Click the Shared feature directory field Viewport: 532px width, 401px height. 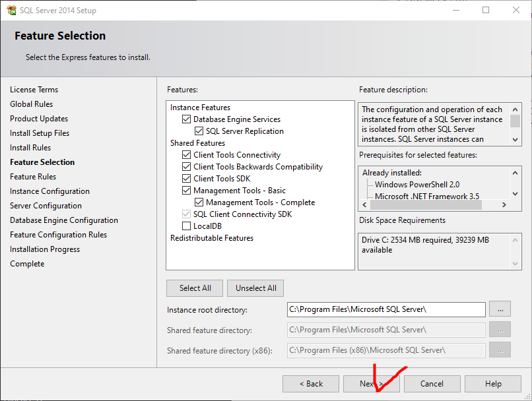point(386,330)
